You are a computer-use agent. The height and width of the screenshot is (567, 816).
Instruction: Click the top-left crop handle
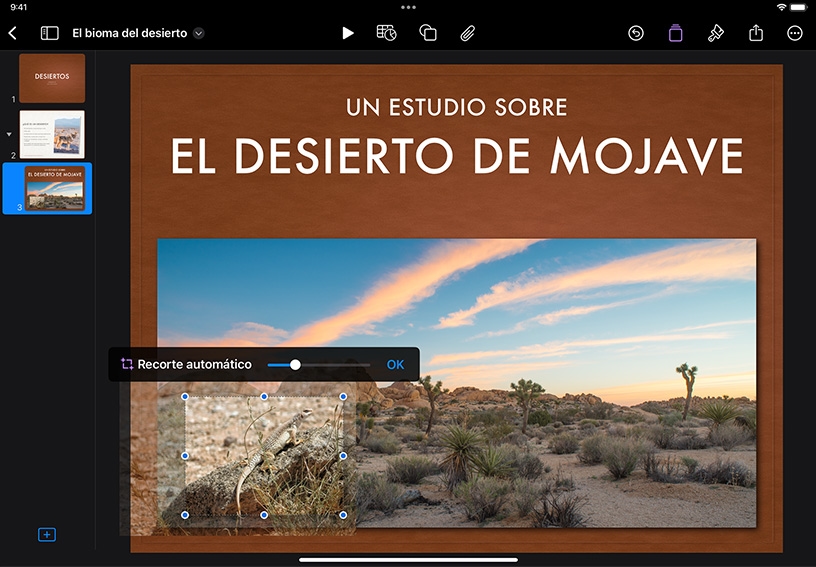pos(185,397)
